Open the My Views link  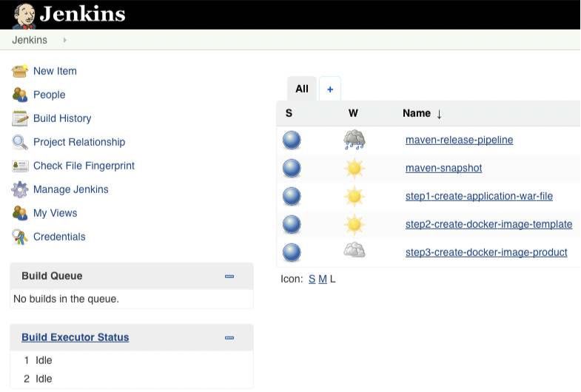click(56, 213)
